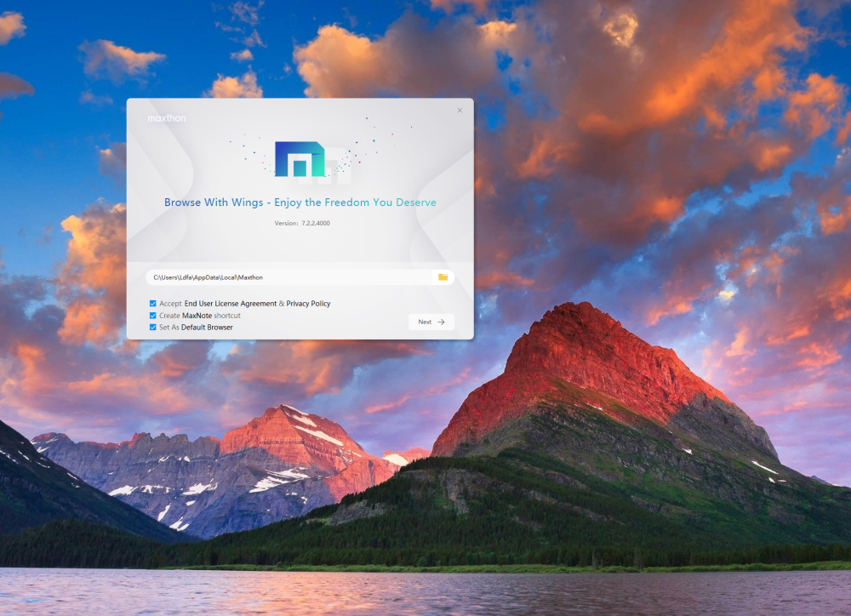Close the Maxthon installer window
The image size is (851, 616).
460,111
